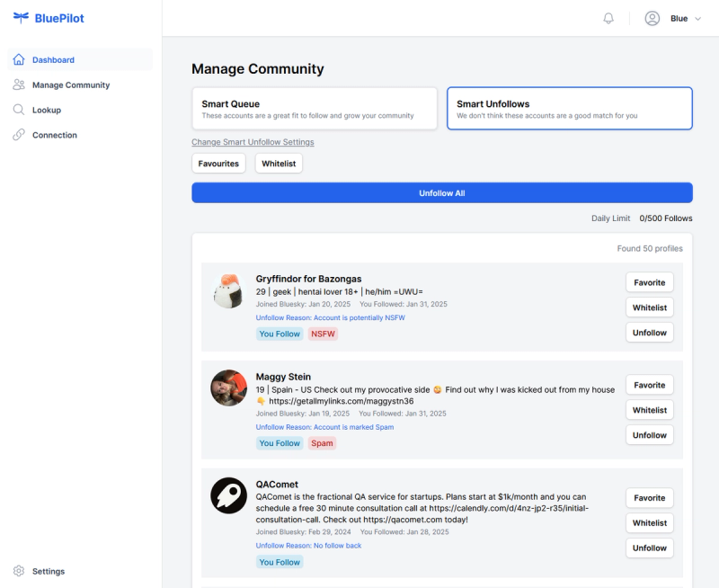Click the Whitelist filter button

(279, 164)
